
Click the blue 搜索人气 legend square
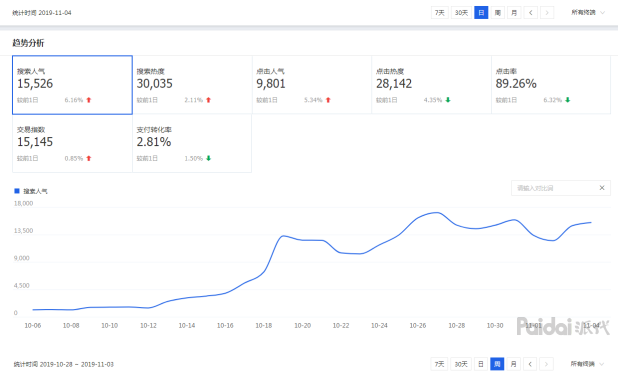(x=17, y=191)
